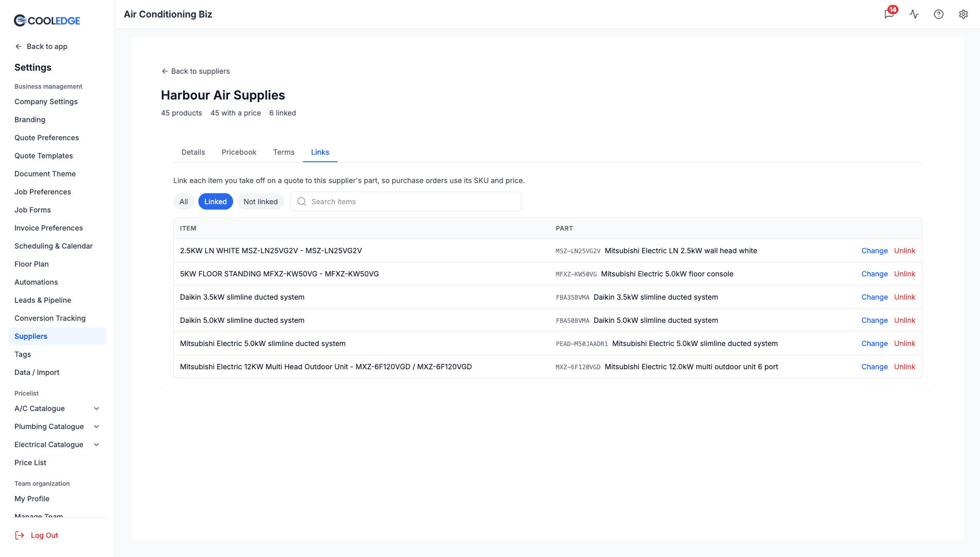Open the messages notification icon
980x557 pixels.
pos(889,14)
